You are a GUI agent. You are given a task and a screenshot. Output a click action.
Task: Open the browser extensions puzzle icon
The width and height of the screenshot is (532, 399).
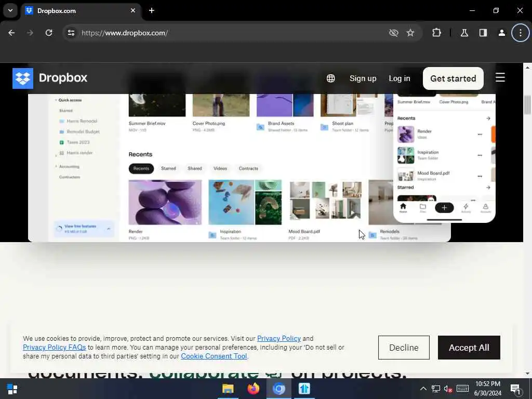click(x=436, y=33)
